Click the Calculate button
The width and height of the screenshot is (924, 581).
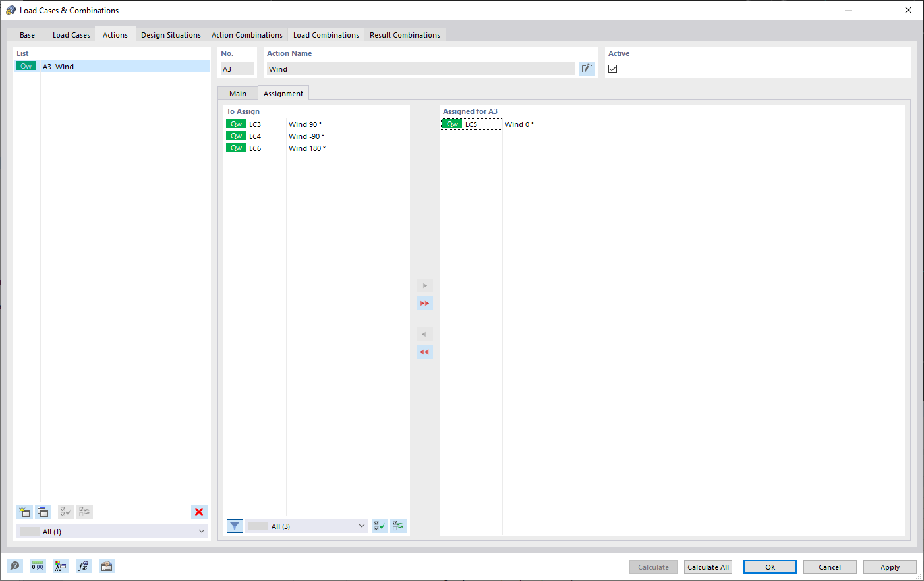point(653,567)
